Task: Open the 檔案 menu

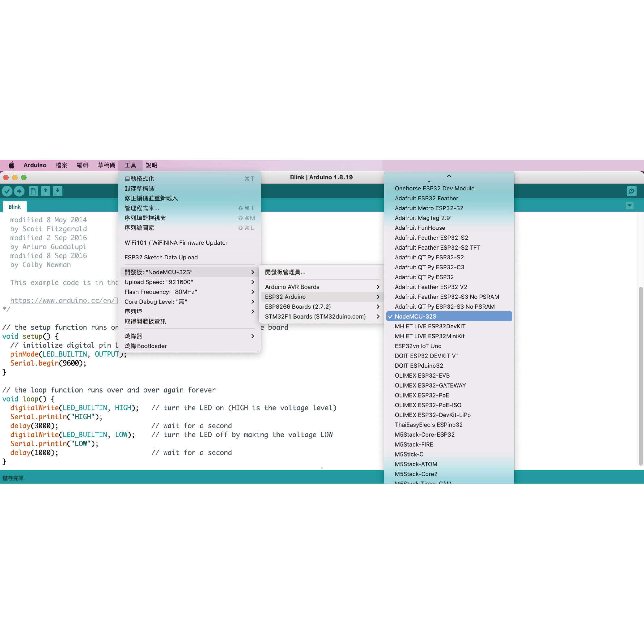Action: coord(61,165)
